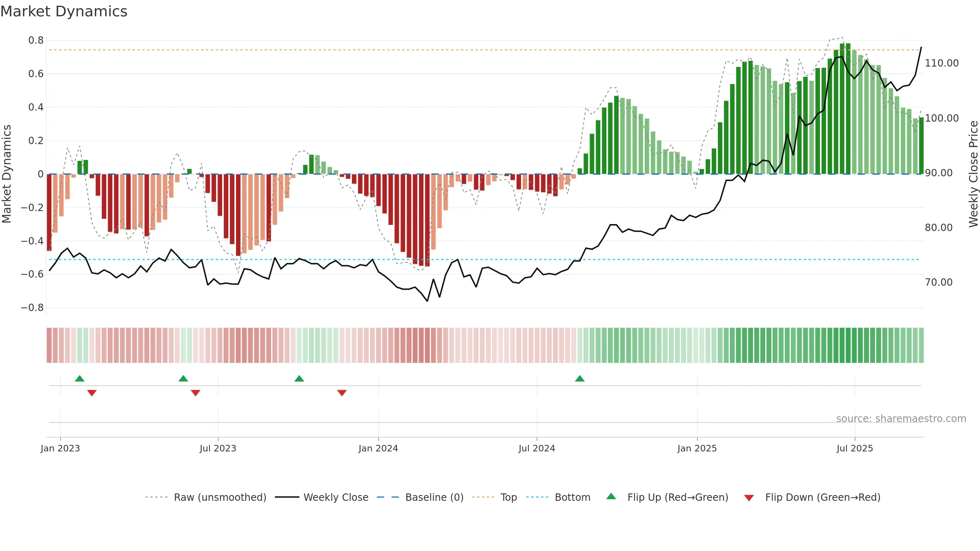
Task: Click the 70.00 price tick label
Action: 939,282
